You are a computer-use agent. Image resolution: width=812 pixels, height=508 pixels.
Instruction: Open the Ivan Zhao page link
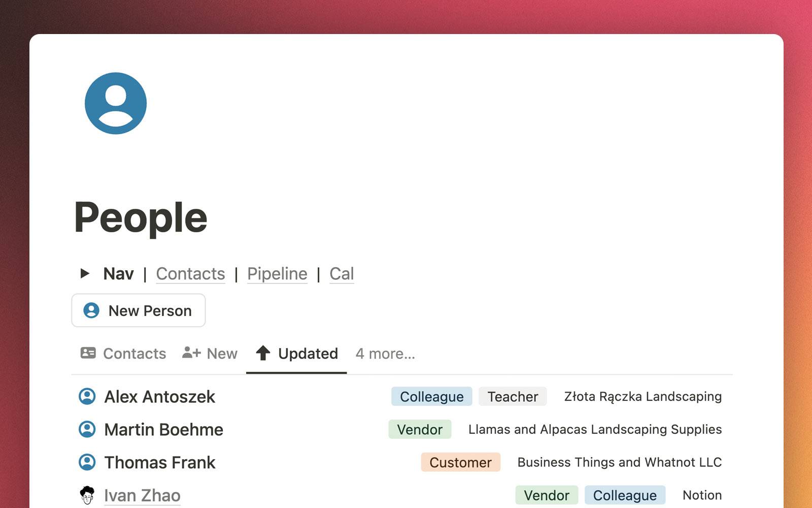pos(142,495)
